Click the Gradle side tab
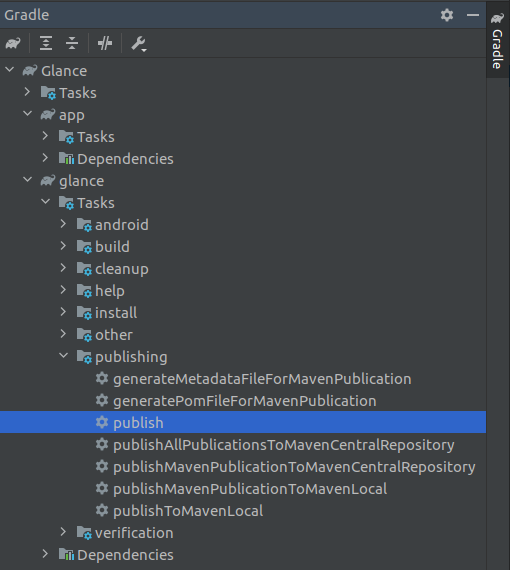Viewport: 510px width, 570px height. pyautogui.click(x=497, y=41)
